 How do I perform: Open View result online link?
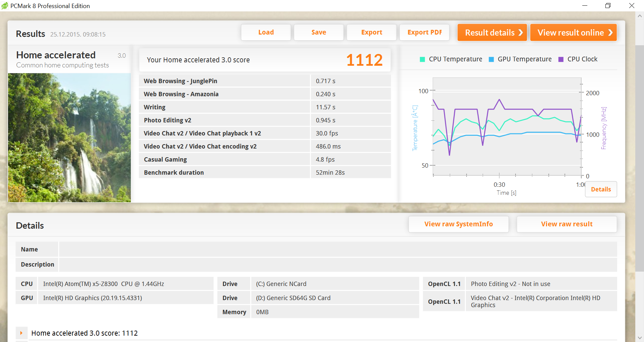tap(573, 33)
